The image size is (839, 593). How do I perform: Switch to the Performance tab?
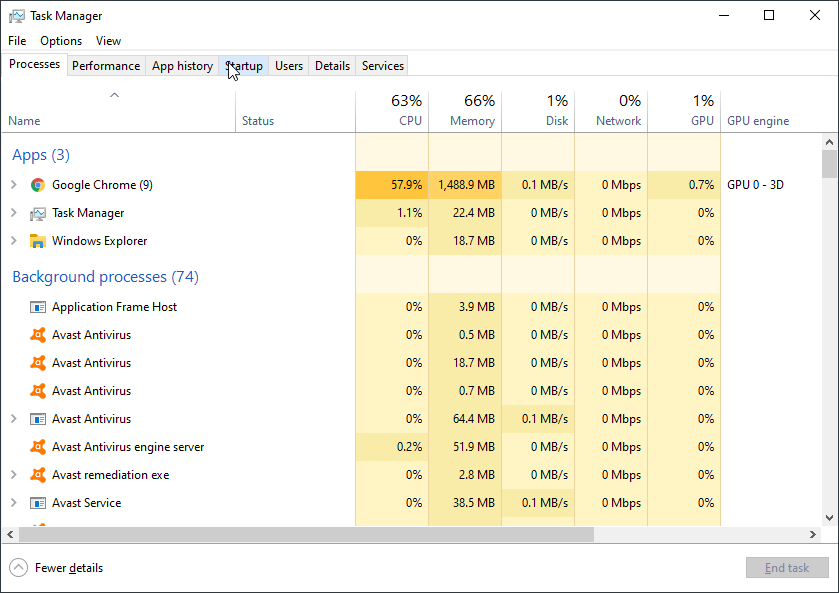tap(106, 66)
